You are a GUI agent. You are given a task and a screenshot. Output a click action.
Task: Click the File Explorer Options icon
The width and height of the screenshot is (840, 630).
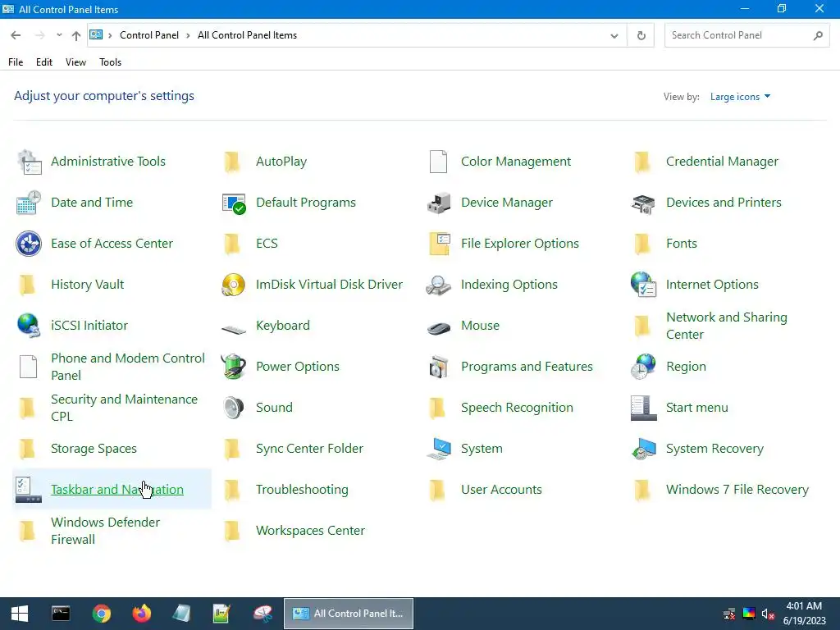439,244
